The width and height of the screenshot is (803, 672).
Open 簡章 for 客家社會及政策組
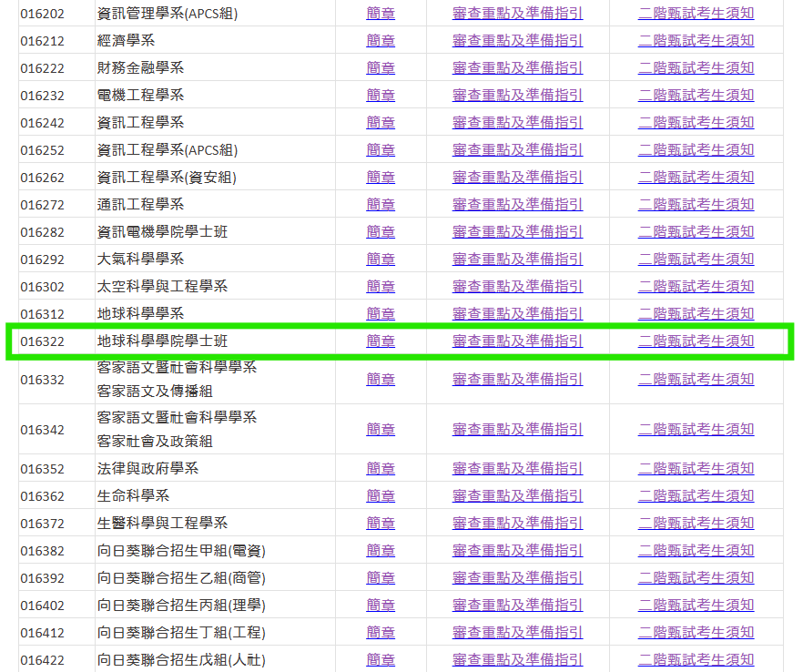click(381, 429)
